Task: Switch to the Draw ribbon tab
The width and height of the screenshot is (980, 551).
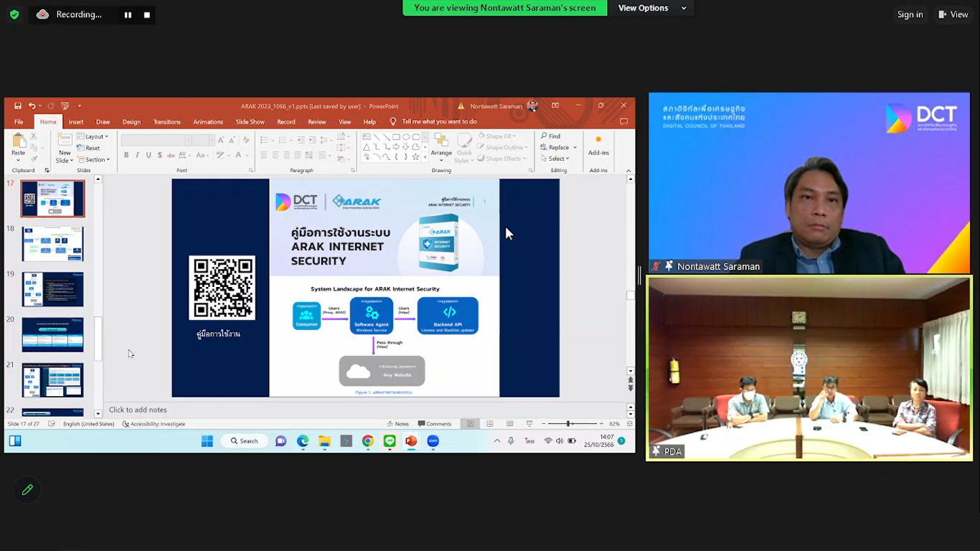Action: coord(103,122)
